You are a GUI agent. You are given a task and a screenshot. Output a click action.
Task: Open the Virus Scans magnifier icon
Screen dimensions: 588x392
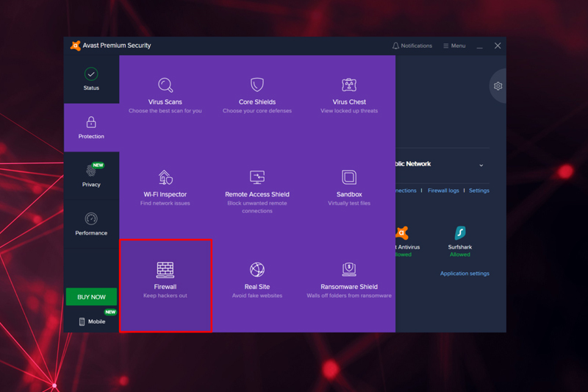165,85
